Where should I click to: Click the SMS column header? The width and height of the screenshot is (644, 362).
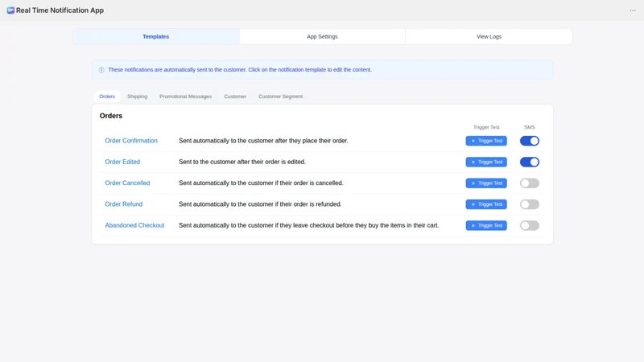(x=530, y=127)
